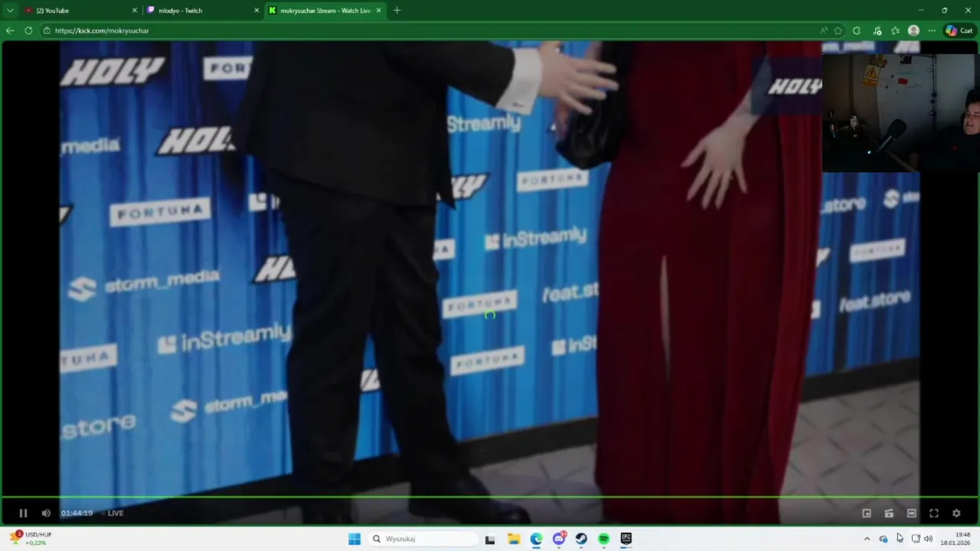Mute the stream volume speaker icon
The width and height of the screenshot is (980, 551).
tap(46, 513)
